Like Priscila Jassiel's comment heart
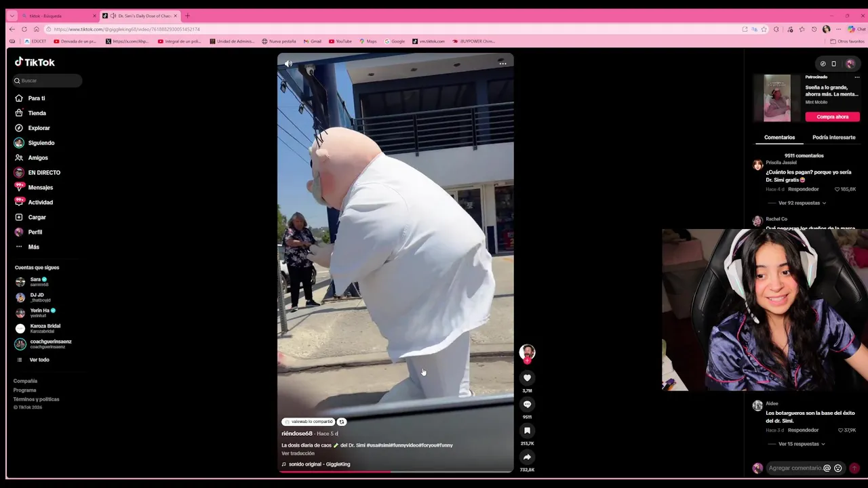Image resolution: width=868 pixels, height=488 pixels. [x=837, y=189]
